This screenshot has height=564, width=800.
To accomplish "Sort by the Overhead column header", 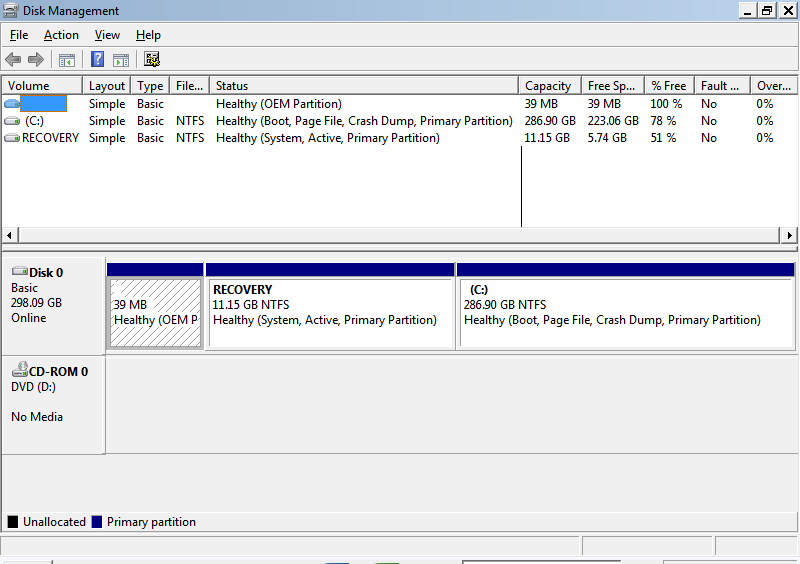I will (x=774, y=86).
